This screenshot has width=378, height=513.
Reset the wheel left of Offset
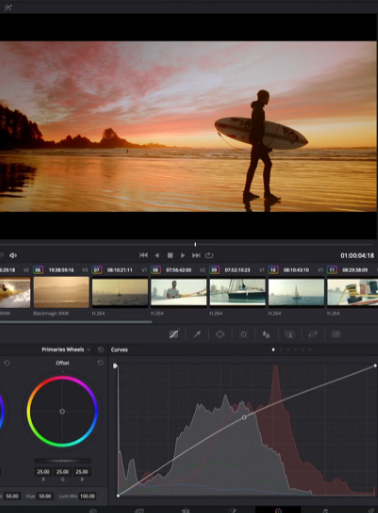7,363
